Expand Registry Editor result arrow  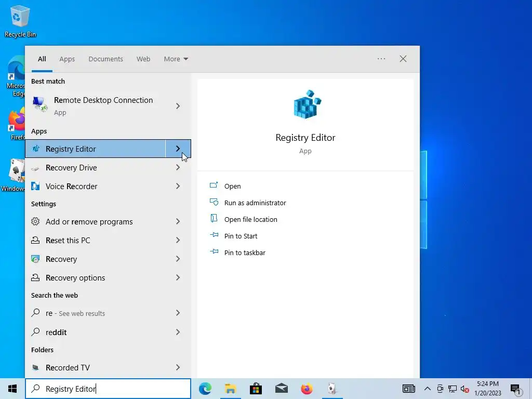point(178,149)
